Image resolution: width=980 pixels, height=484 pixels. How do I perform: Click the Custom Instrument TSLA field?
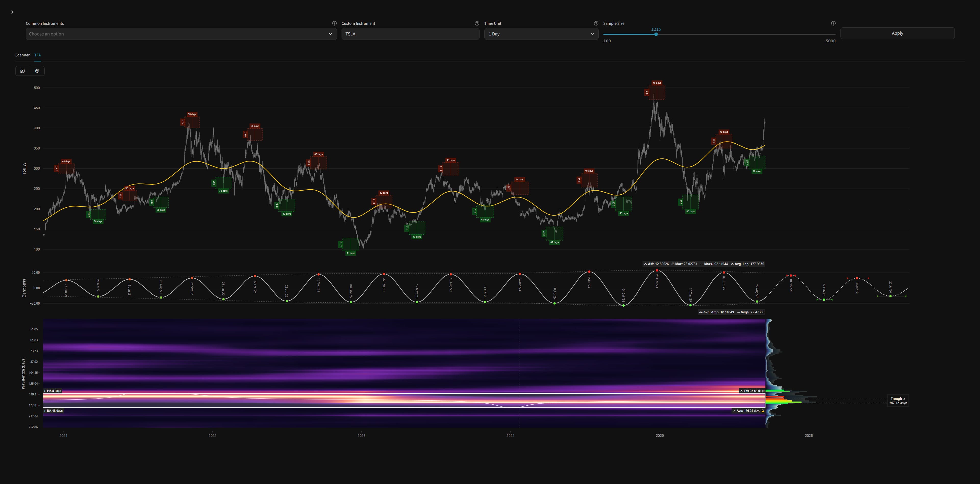[x=410, y=34]
